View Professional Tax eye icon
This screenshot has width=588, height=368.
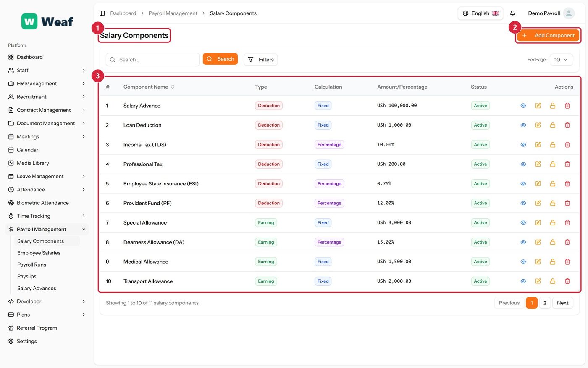point(523,164)
